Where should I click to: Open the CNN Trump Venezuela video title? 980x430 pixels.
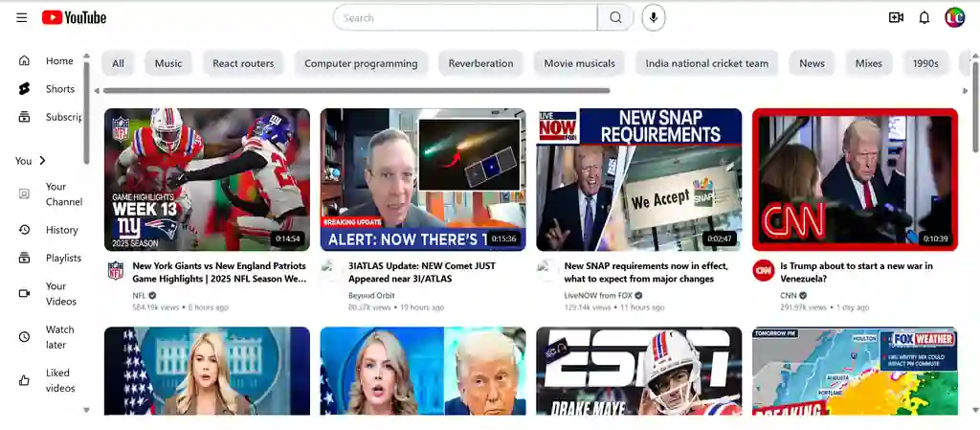click(x=856, y=272)
